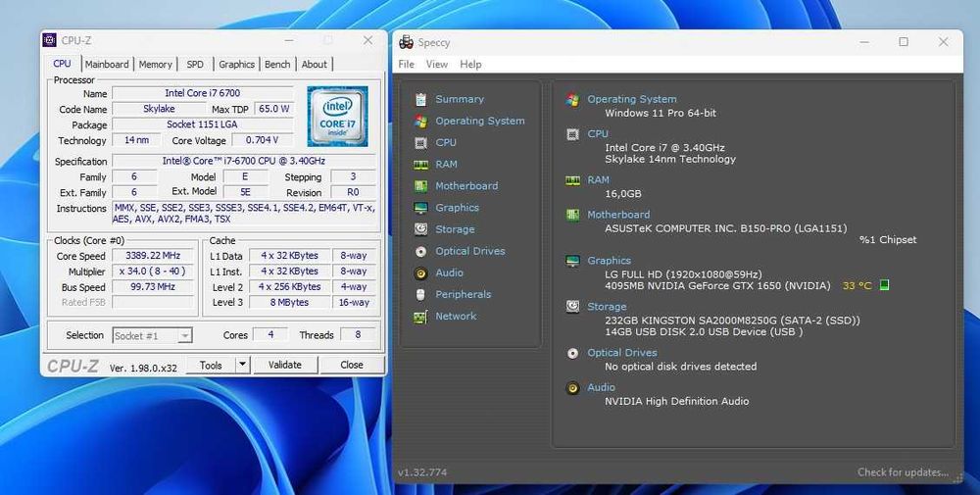This screenshot has height=495, width=980.
Task: Click the Graphics heading link in summary
Action: [x=609, y=261]
